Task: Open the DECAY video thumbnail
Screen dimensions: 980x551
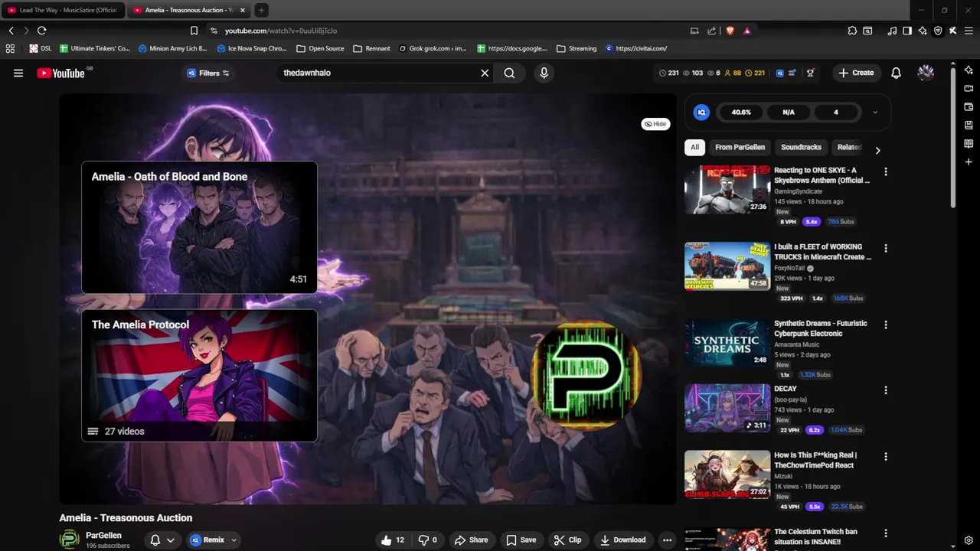Action: coord(727,408)
